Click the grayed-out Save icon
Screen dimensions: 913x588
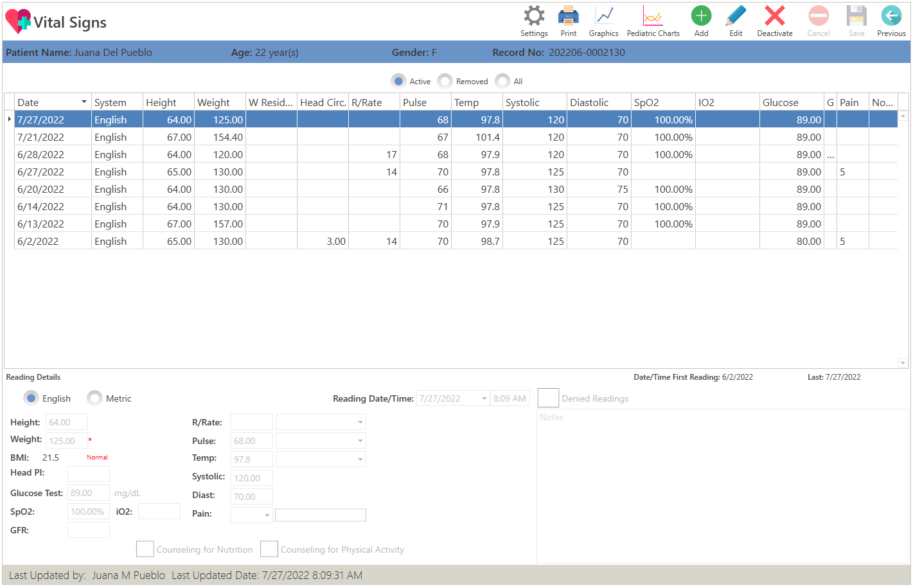click(x=856, y=17)
